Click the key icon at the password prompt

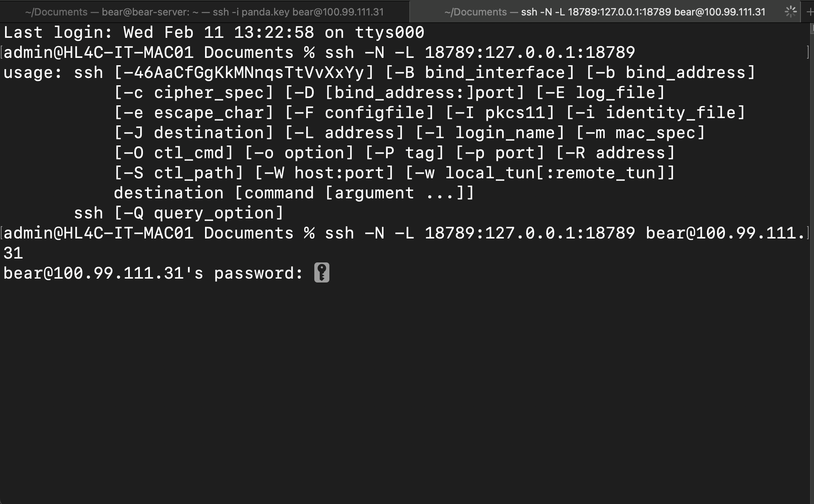tap(322, 272)
